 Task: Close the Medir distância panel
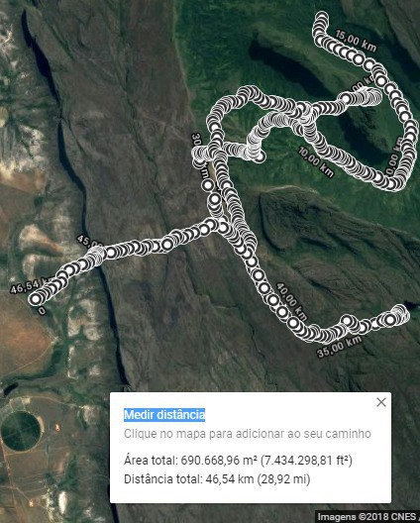coord(381,402)
